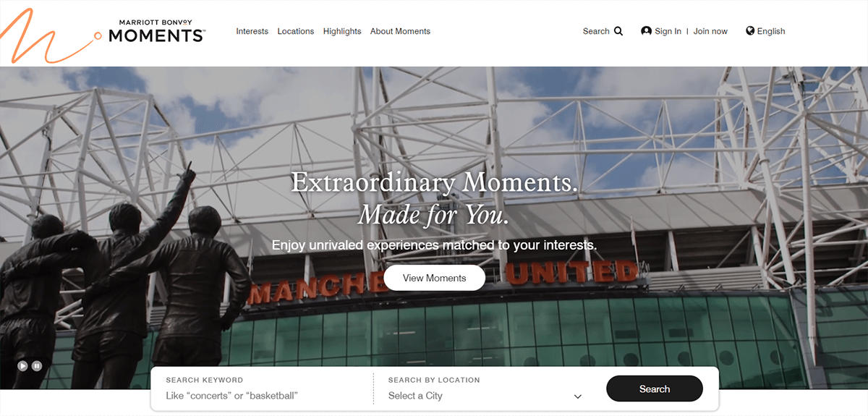Click the Search text in header
The width and height of the screenshot is (868, 416).
click(x=596, y=31)
